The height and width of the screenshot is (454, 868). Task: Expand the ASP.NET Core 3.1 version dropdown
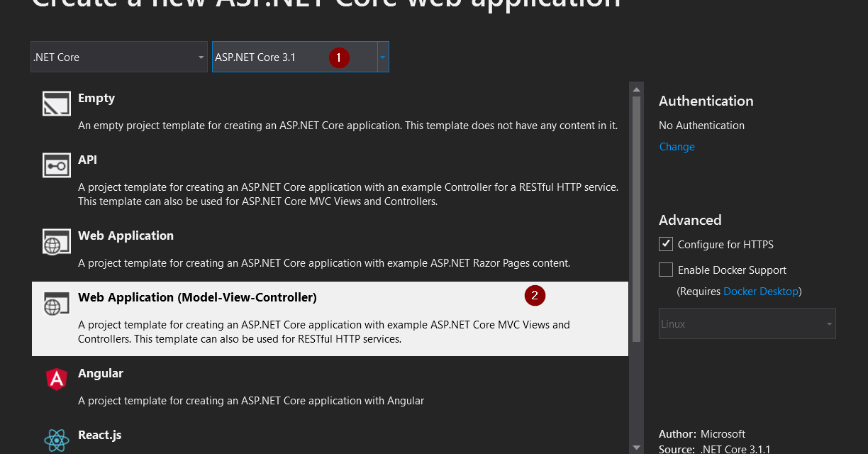pos(383,57)
